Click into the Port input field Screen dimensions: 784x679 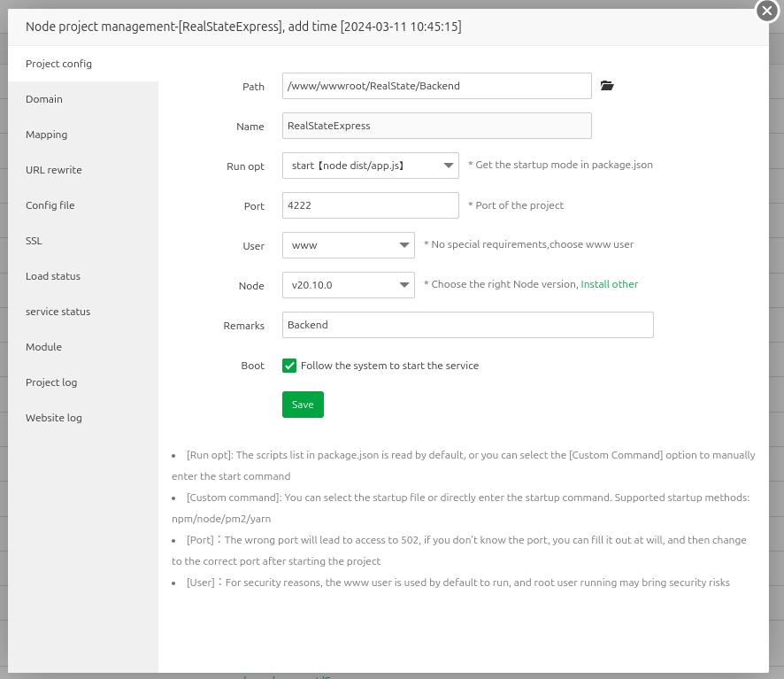[371, 205]
